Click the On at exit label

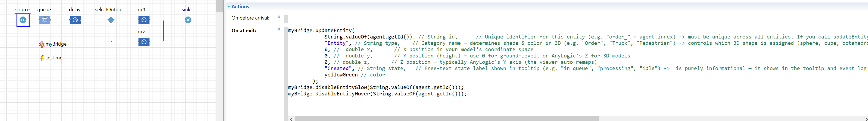[x=244, y=30]
